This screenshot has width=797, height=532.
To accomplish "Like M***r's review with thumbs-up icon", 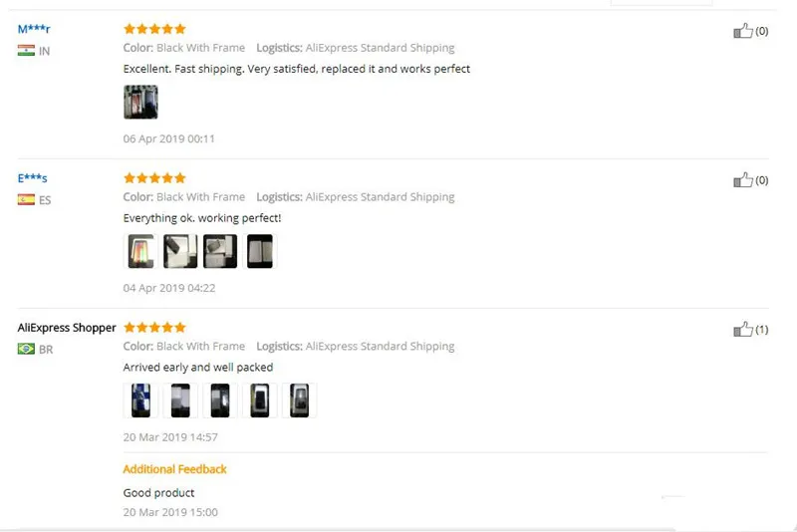I will pyautogui.click(x=742, y=31).
